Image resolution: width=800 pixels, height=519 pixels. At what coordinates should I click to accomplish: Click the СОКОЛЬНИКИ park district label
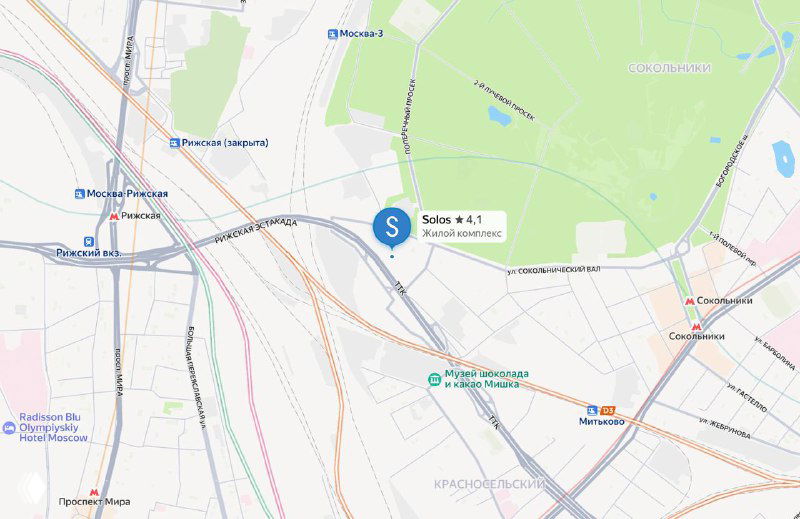click(669, 68)
